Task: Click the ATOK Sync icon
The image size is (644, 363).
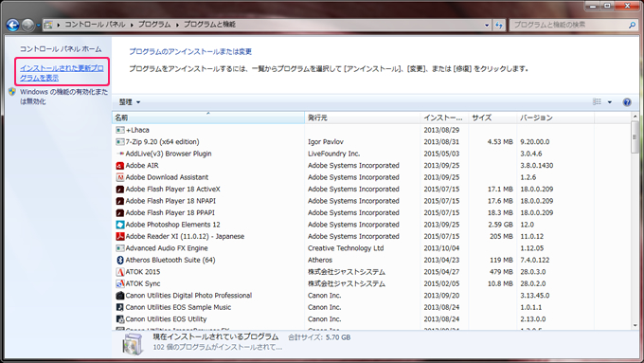Action: point(120,283)
